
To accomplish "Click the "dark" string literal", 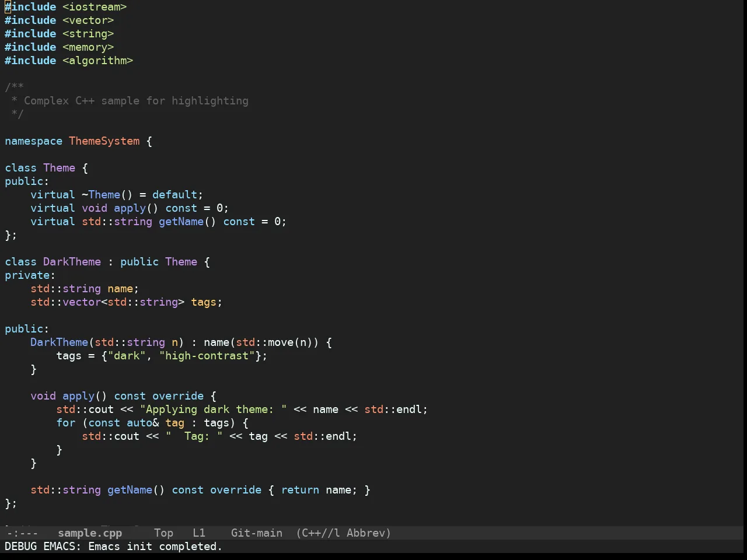I will point(127,356).
